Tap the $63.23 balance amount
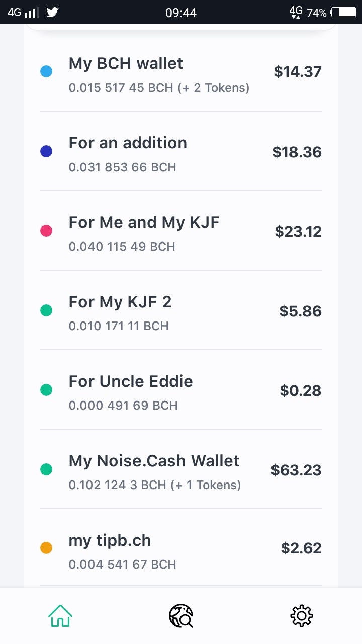This screenshot has height=644, width=362. pos(296,470)
